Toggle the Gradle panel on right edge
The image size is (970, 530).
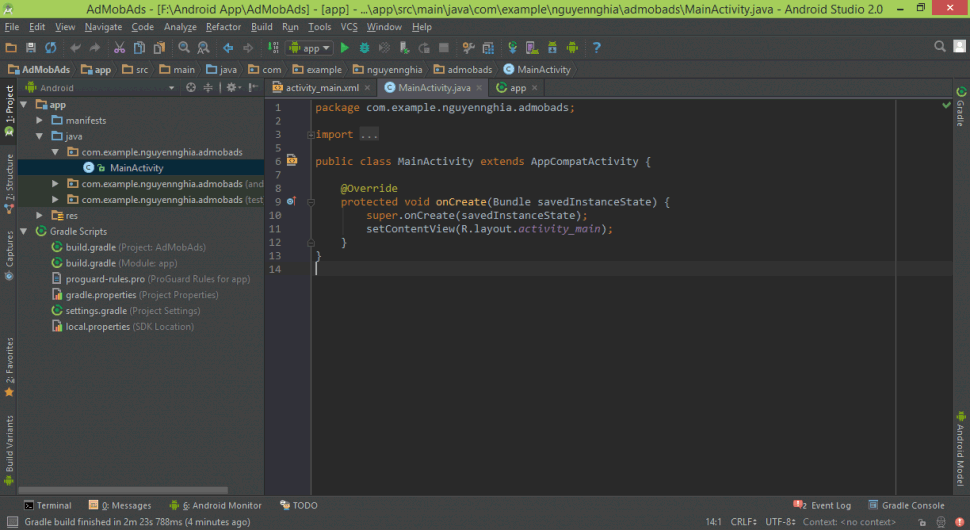(x=961, y=106)
